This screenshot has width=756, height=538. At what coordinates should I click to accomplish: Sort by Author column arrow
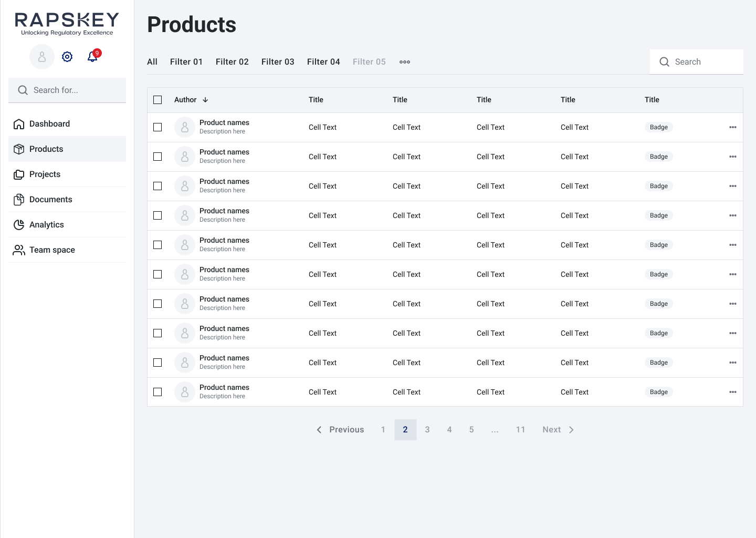[x=205, y=100]
